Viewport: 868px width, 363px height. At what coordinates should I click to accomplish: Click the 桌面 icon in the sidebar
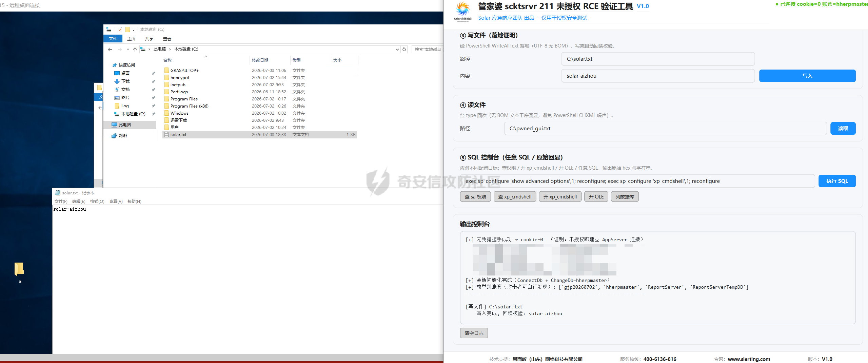point(117,73)
